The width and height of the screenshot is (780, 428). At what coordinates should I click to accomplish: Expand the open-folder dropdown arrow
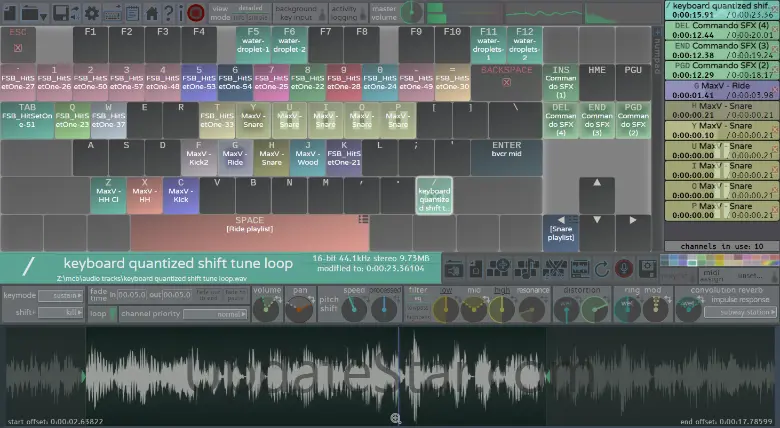coord(44,16)
